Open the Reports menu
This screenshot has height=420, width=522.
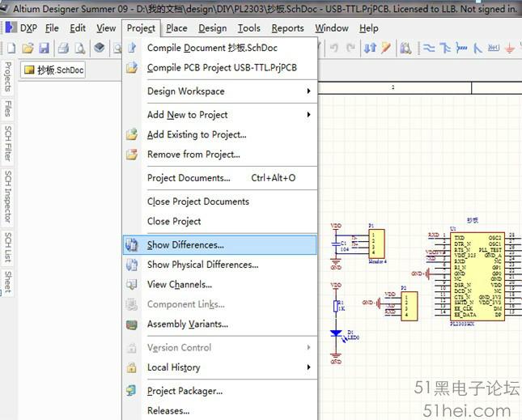[x=287, y=28]
